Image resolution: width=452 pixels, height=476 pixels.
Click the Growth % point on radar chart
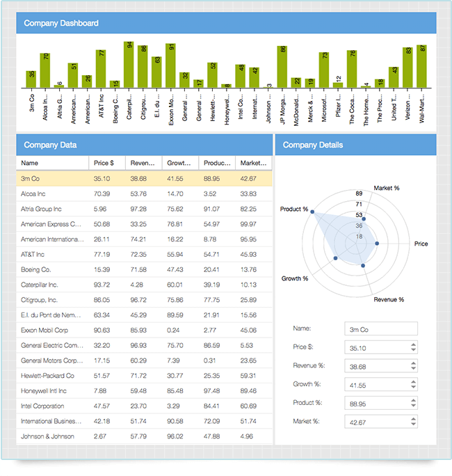(x=335, y=258)
